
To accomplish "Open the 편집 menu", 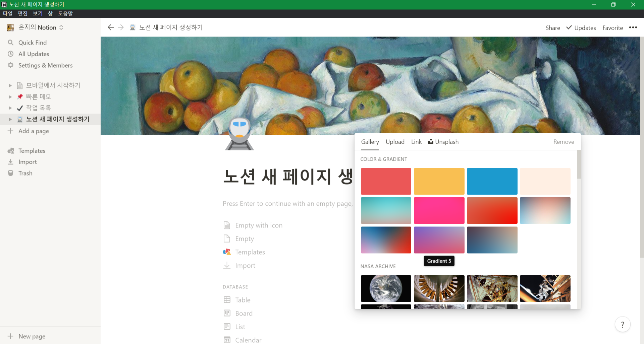I will pyautogui.click(x=22, y=13).
